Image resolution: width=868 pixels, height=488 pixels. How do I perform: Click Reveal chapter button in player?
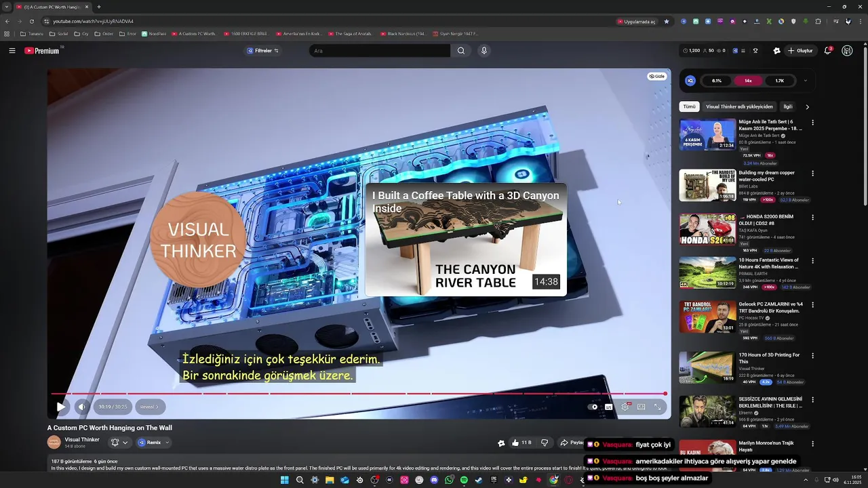[x=149, y=407]
